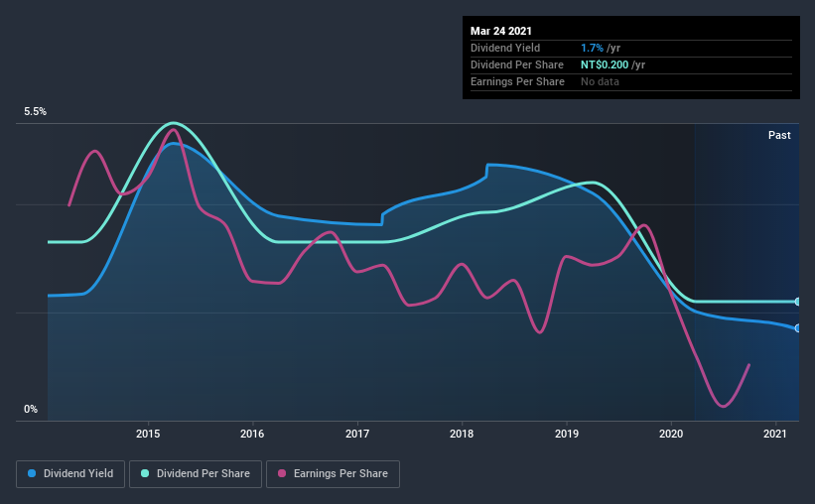Select the 2016 label on the x-axis
This screenshot has width=815, height=504.
point(252,434)
